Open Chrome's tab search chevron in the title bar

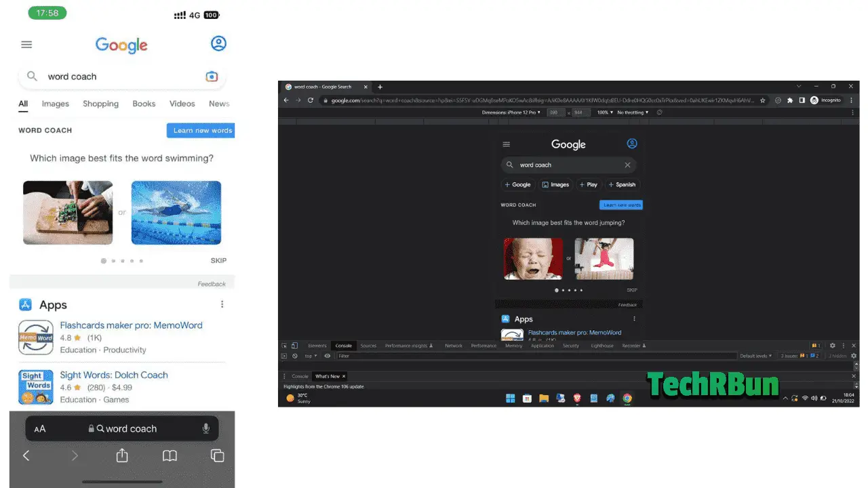(x=799, y=87)
